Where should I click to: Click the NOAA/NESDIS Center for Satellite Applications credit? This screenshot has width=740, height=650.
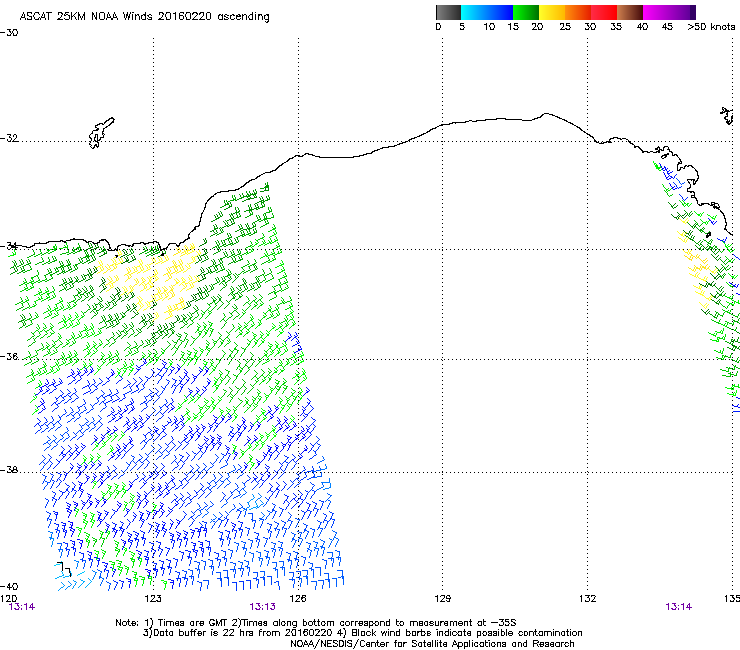(432, 644)
